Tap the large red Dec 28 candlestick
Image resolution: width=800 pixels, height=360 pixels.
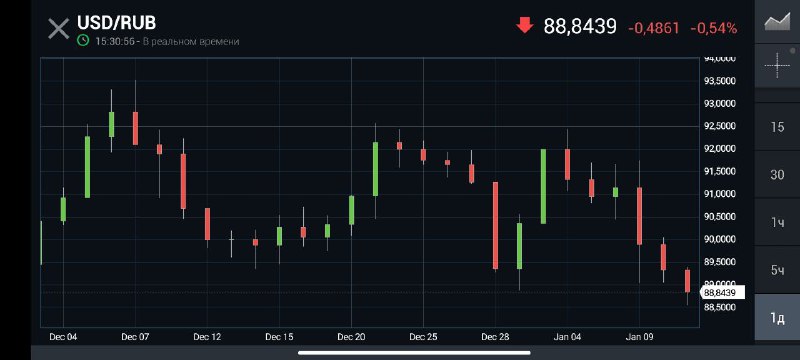point(495,225)
